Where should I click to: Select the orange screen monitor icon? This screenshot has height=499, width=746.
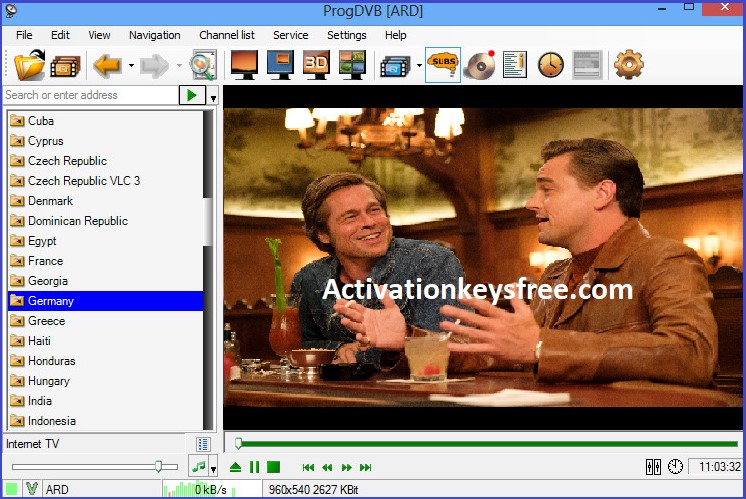[x=244, y=65]
